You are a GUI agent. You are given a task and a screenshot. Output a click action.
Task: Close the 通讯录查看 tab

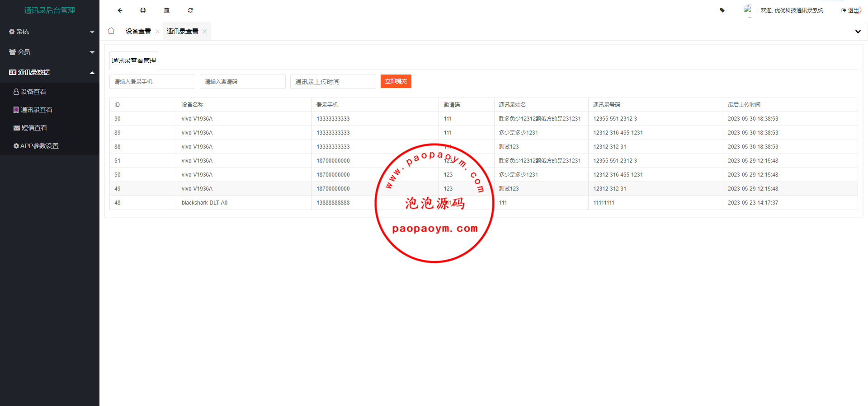click(x=205, y=32)
